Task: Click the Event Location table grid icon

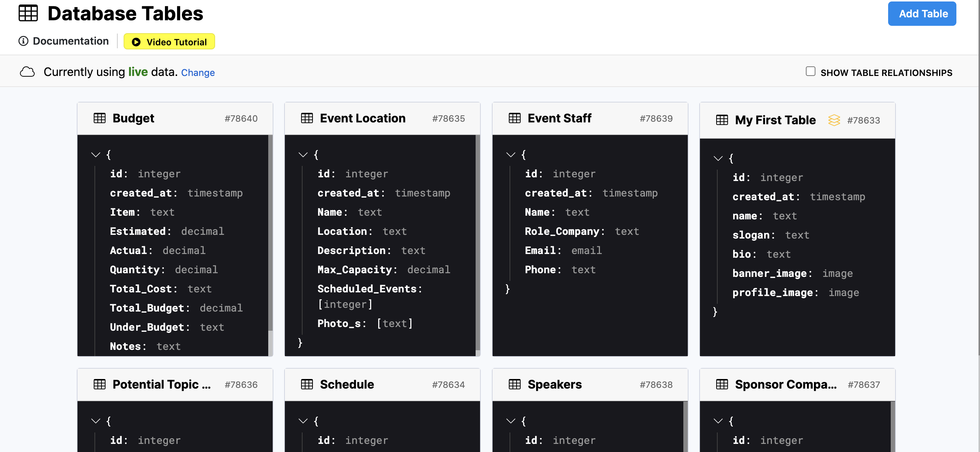Action: [307, 118]
